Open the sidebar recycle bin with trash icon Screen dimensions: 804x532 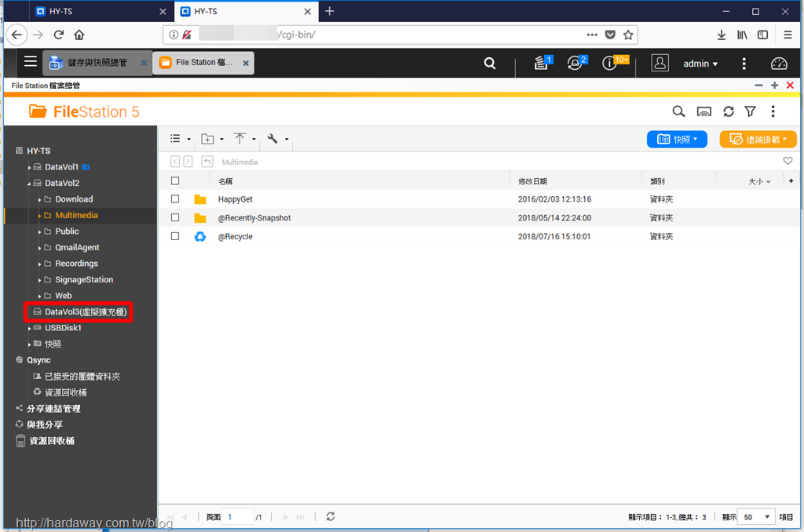(45, 441)
